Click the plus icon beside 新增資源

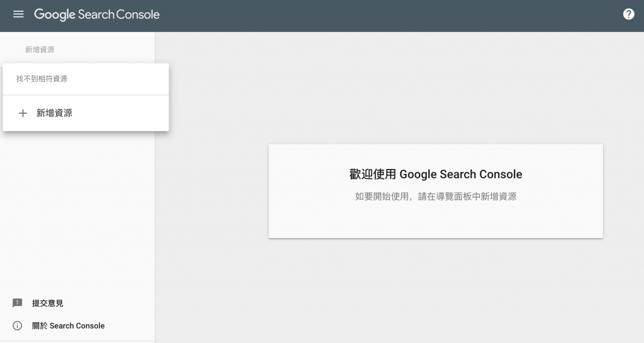pos(23,113)
